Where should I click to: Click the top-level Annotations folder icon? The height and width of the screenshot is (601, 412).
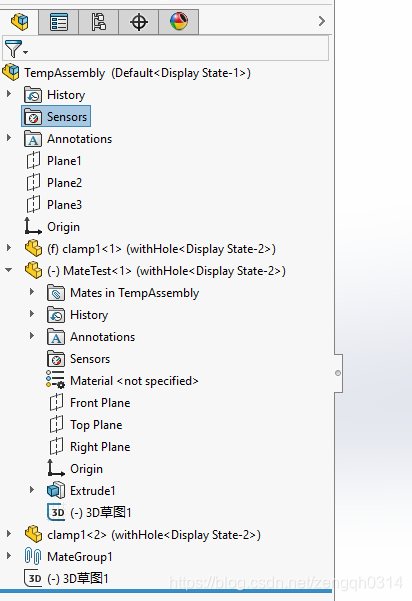(33, 139)
